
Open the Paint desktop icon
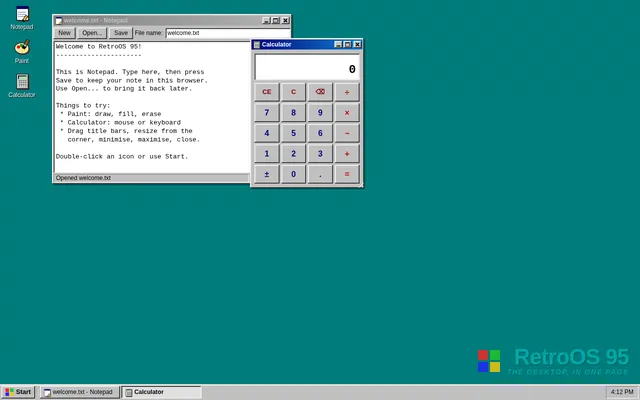(x=22, y=52)
